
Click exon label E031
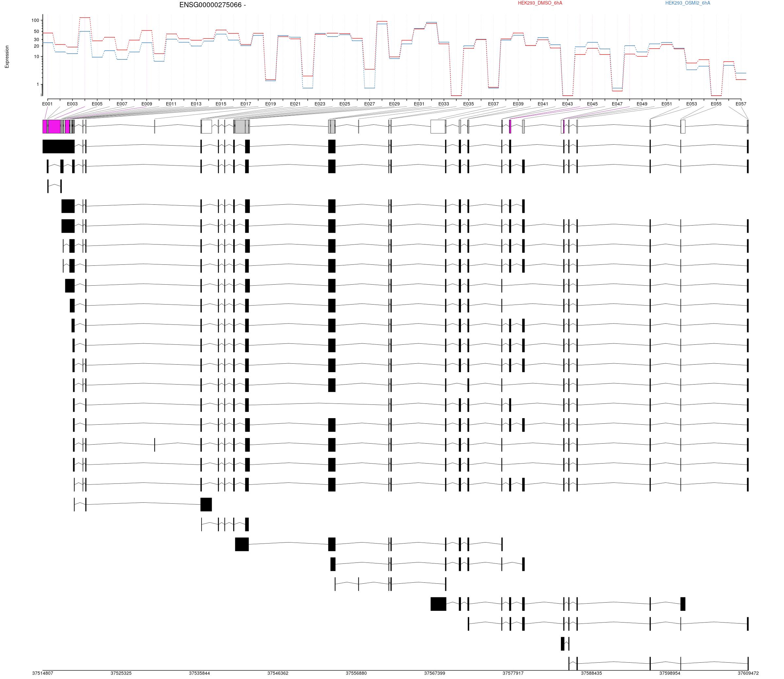tap(419, 104)
